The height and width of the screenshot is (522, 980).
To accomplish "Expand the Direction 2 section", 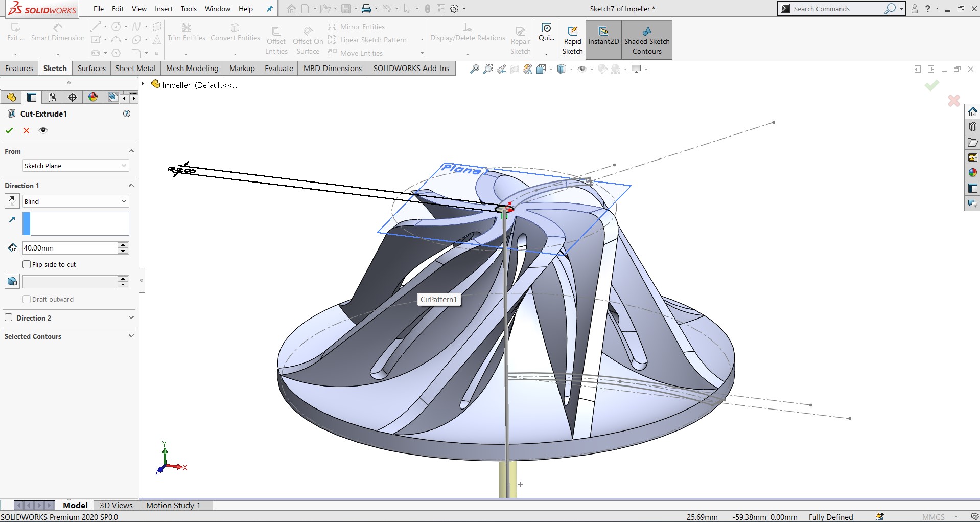I will [x=131, y=317].
